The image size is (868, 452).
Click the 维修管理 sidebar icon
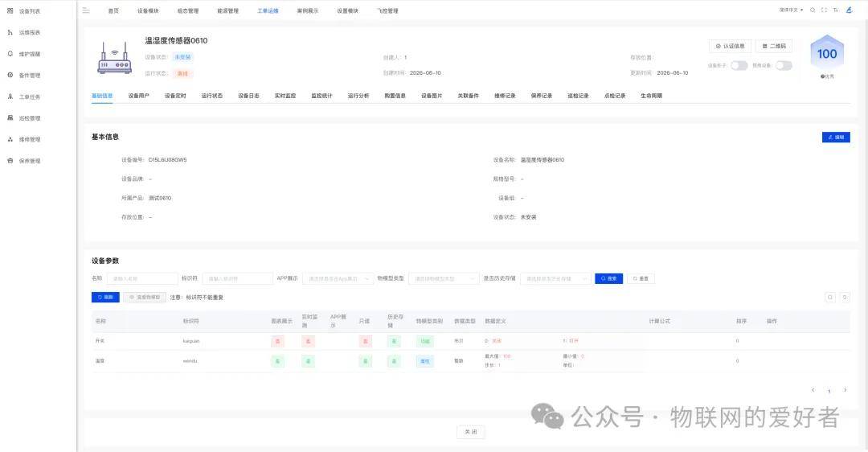(x=10, y=139)
